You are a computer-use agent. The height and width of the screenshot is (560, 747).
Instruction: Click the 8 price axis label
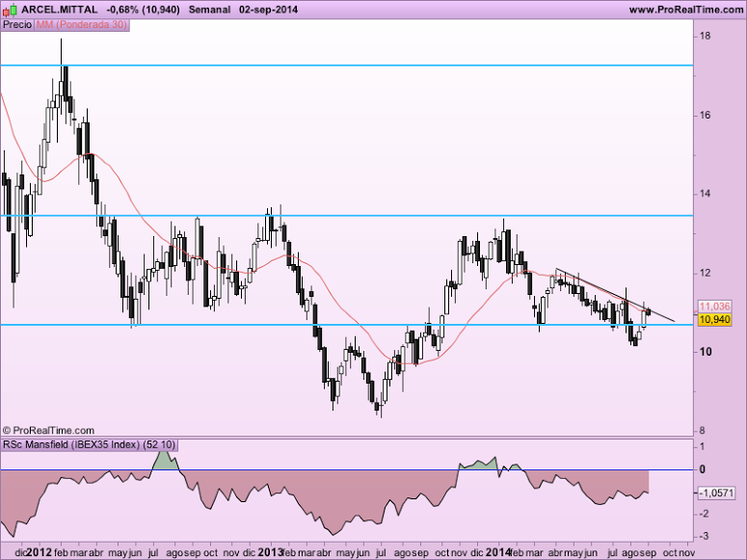pos(703,431)
